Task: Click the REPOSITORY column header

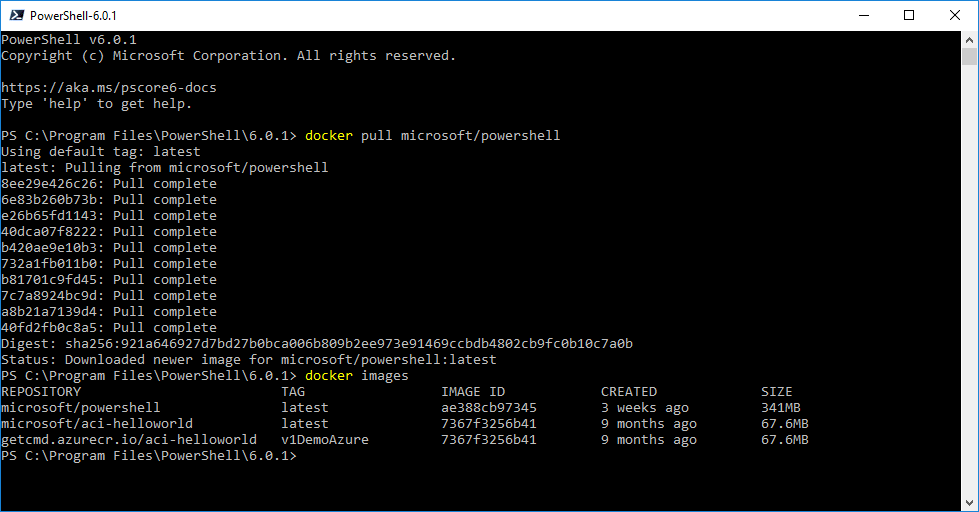Action: pos(41,391)
